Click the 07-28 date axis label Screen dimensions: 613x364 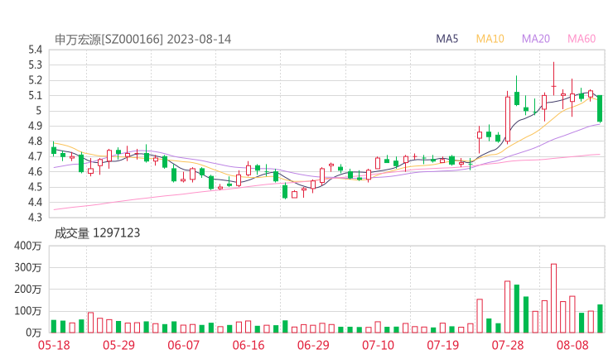pos(508,345)
